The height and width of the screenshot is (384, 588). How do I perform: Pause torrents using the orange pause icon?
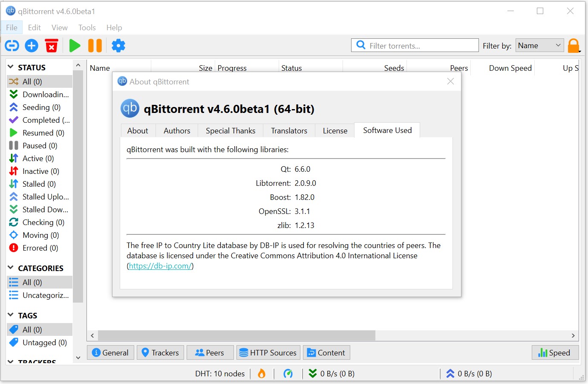(x=95, y=46)
